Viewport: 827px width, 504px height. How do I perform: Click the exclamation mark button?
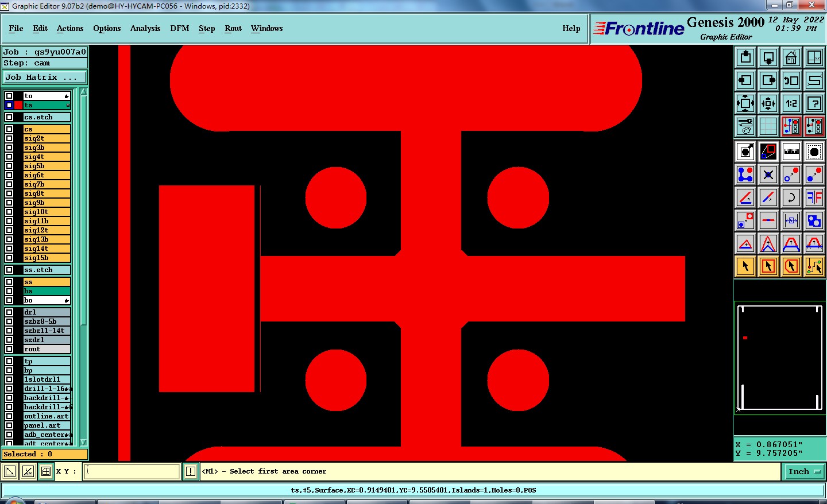tap(191, 471)
